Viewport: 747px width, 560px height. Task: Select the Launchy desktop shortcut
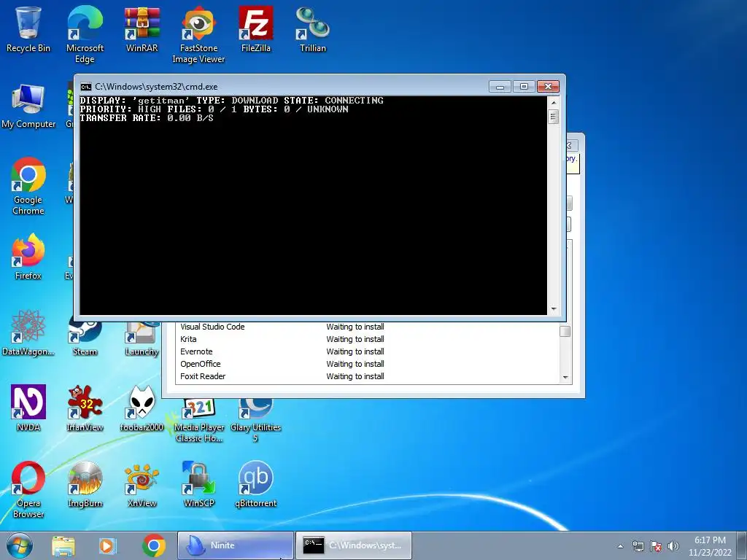(142, 338)
